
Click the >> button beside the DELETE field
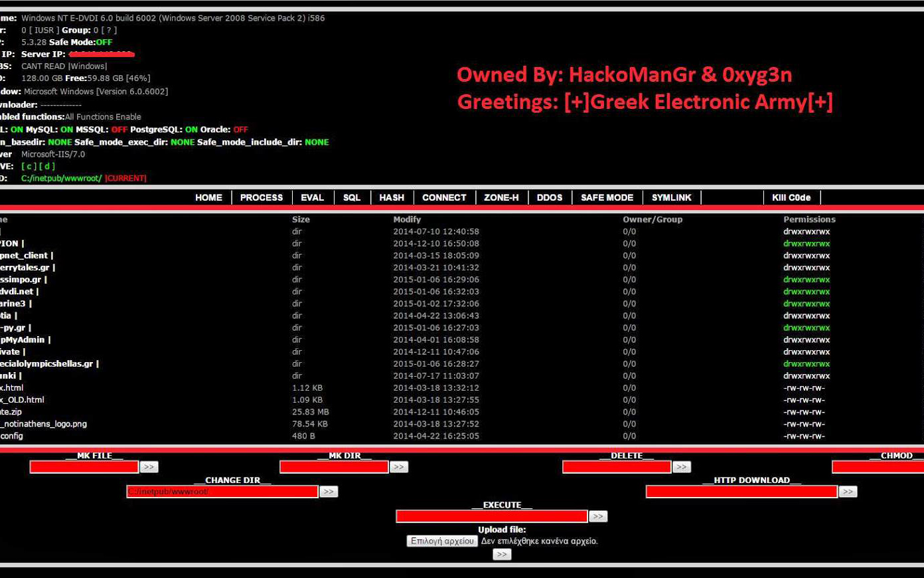(x=682, y=467)
